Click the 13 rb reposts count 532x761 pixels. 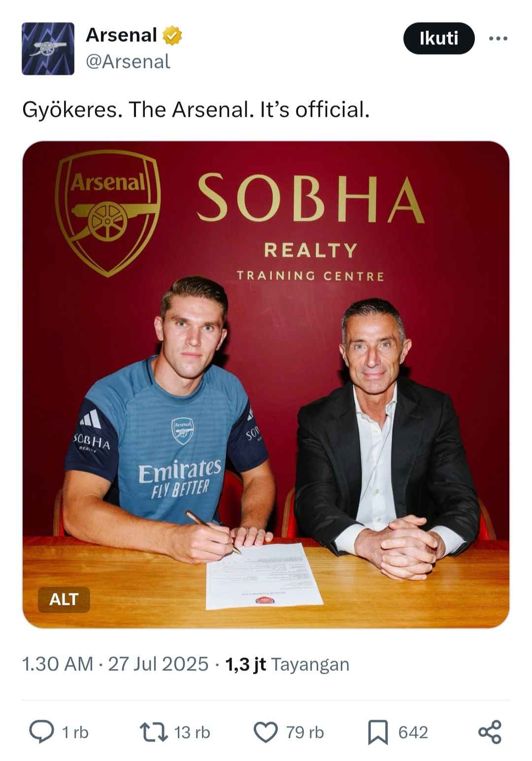pos(192,732)
